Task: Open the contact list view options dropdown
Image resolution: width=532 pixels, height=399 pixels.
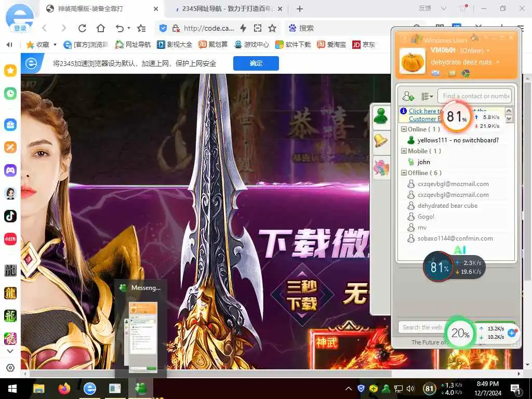Action: [427, 97]
